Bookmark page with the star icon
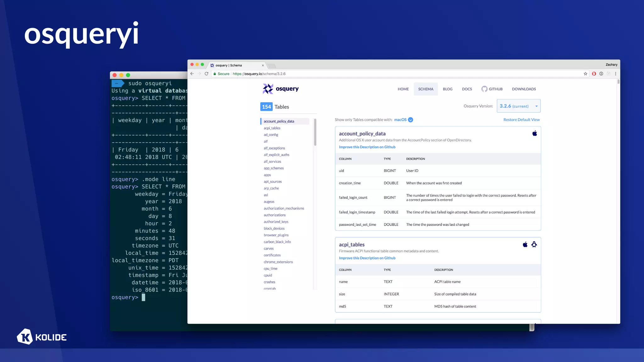Screen dimensions: 644x362 coord(585,74)
